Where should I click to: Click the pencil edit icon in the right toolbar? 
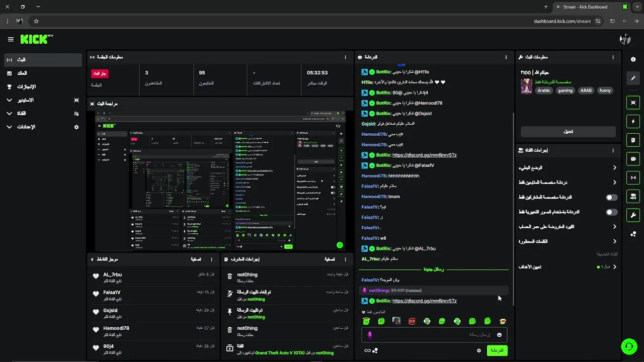633,78
